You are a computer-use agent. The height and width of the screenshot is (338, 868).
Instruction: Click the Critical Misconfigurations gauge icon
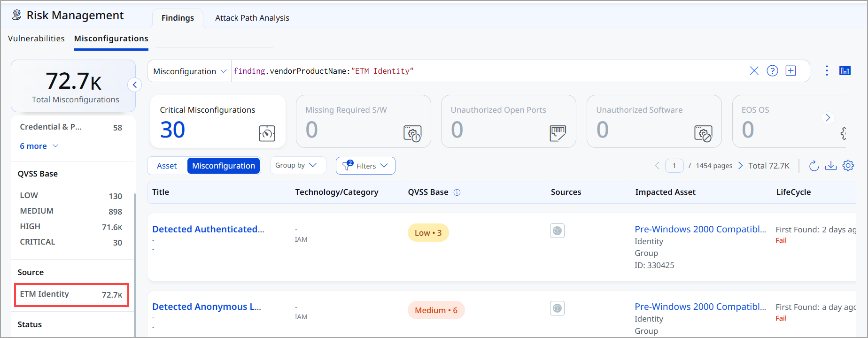(267, 133)
